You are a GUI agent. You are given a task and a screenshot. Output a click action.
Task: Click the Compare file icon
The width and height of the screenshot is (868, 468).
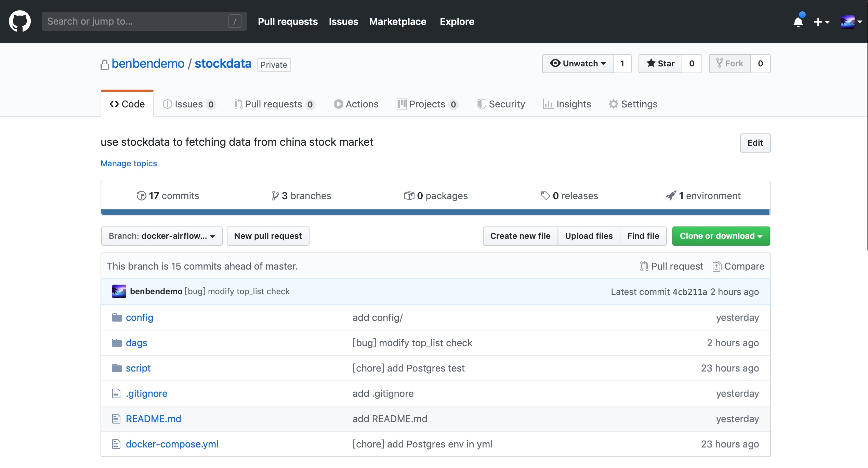pos(717,266)
